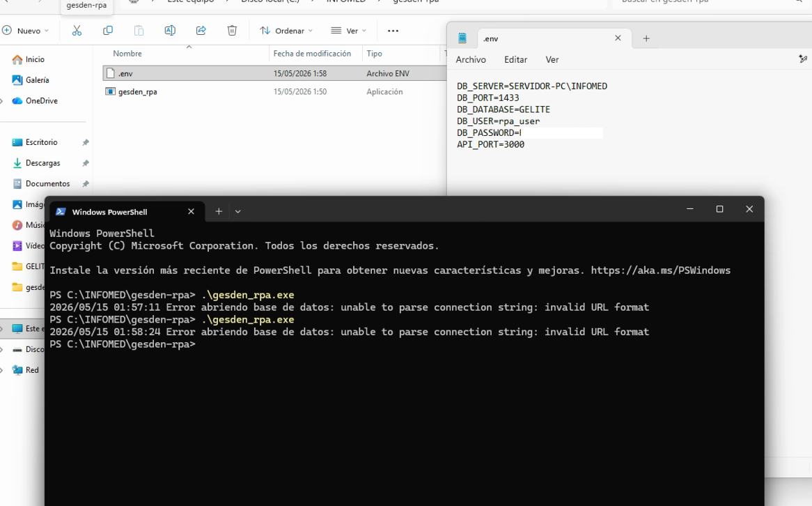Open the three-dots more options in Explorer

393,31
